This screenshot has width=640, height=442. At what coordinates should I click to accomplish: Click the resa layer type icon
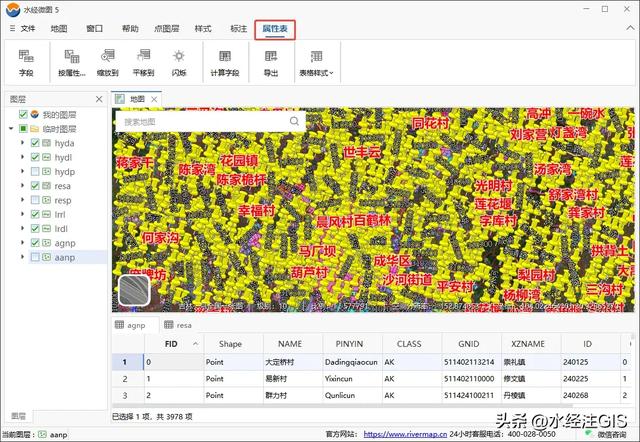[x=47, y=186]
